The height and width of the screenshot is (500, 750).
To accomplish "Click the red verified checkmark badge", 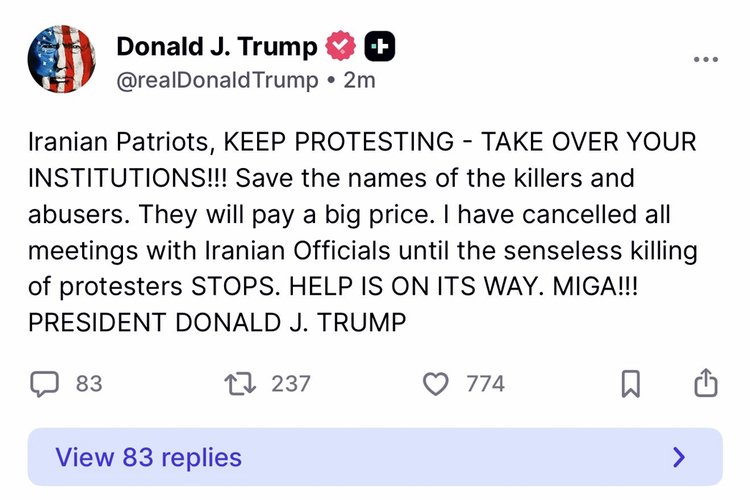I will coord(343,45).
